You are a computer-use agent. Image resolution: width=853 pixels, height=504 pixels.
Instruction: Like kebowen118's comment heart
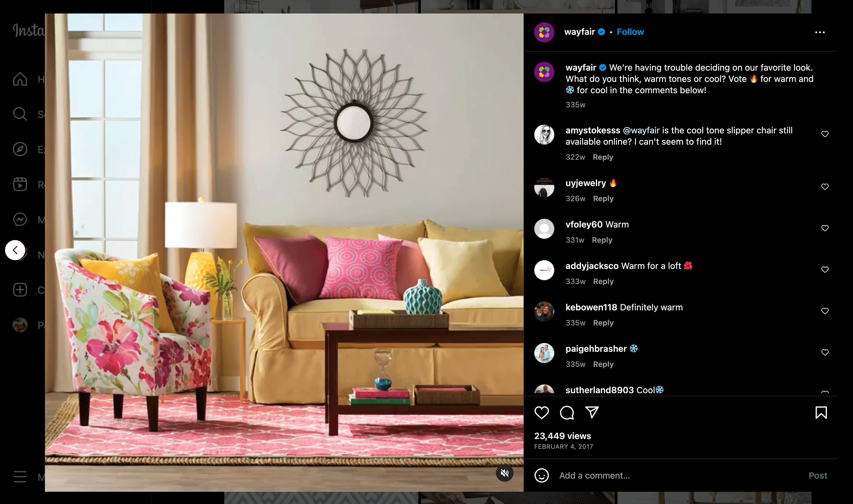[825, 311]
